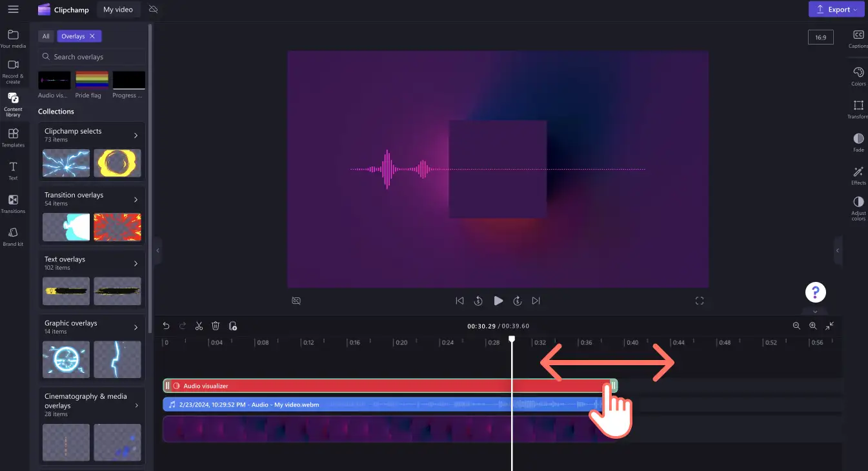
Task: Open Colors property panel
Action: [x=858, y=76]
